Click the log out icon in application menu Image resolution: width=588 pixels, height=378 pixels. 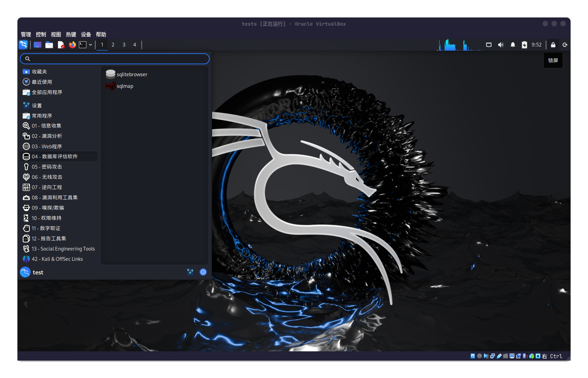pos(203,272)
